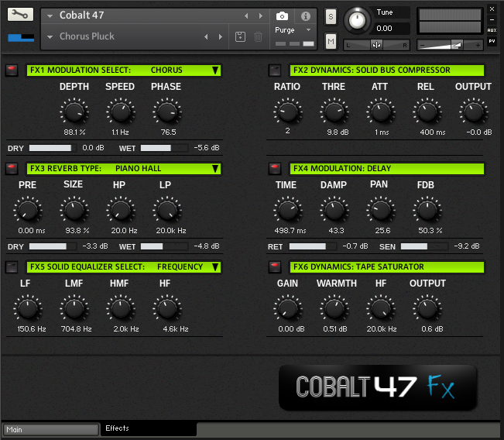Expand the Chorus Pluck snapshot menu arrow
This screenshot has width=504, height=440.
pyautogui.click(x=50, y=37)
